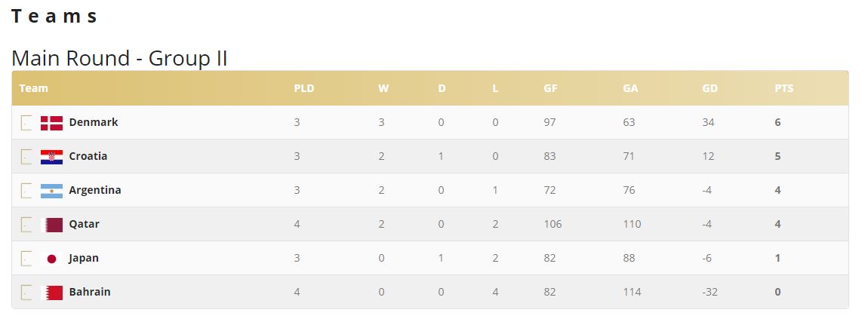Click the Bahrain flag icon
The image size is (868, 325).
pos(51,293)
